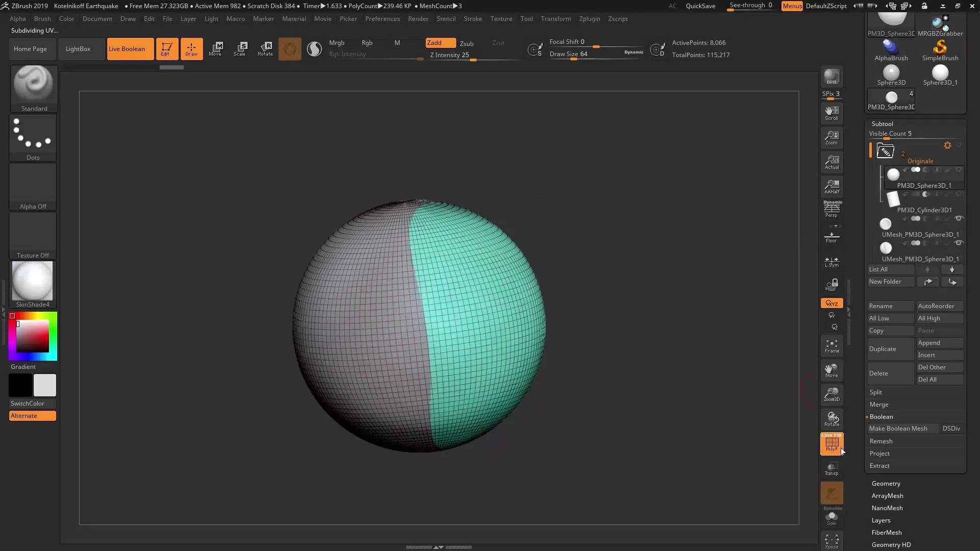Click the Append button

coord(940,343)
